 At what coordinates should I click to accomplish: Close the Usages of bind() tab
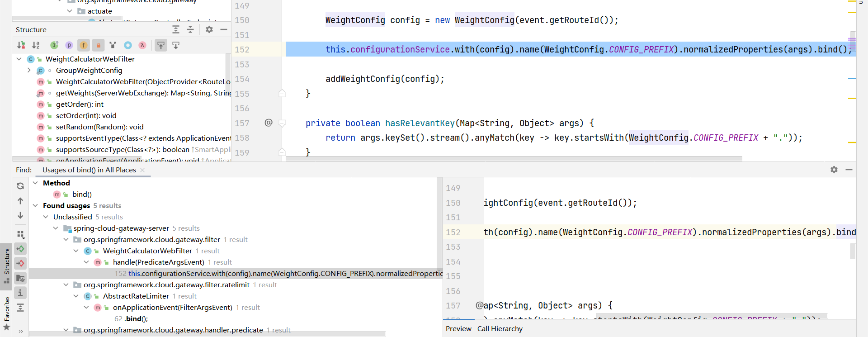pos(142,170)
